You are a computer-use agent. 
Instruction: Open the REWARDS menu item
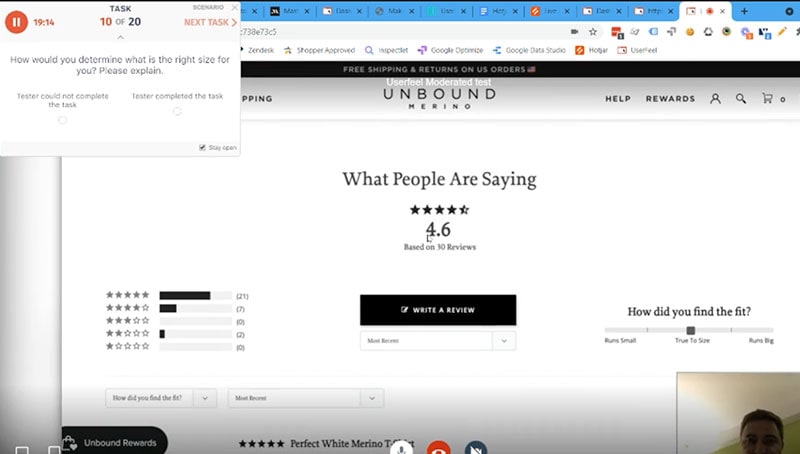[670, 99]
